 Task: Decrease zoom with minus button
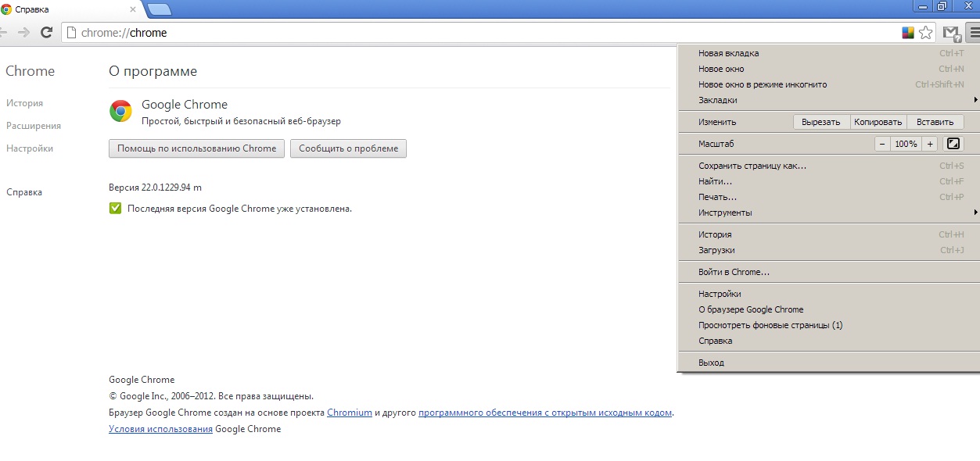pyautogui.click(x=882, y=144)
